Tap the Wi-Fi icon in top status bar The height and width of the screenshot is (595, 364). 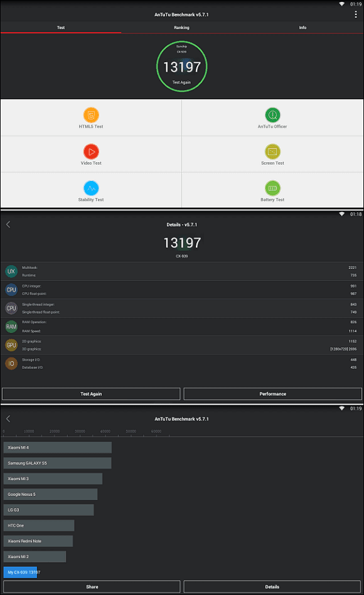[341, 4]
